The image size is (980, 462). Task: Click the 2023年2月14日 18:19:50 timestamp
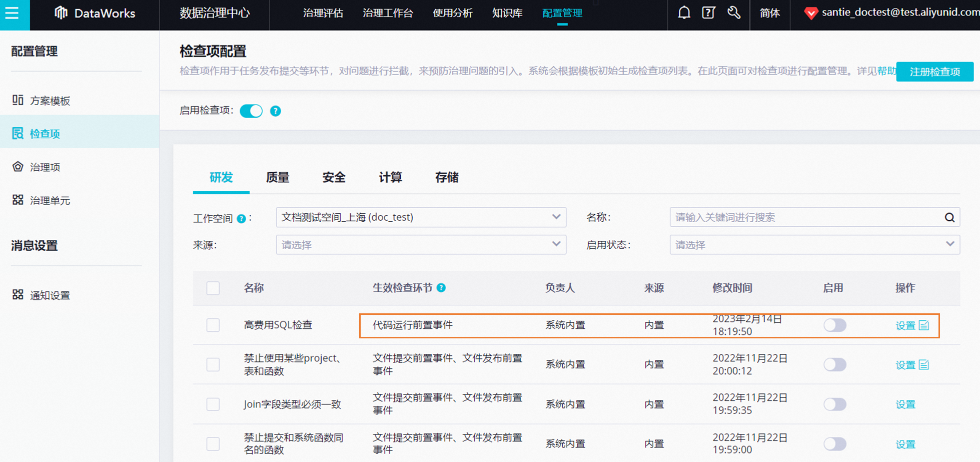(747, 325)
